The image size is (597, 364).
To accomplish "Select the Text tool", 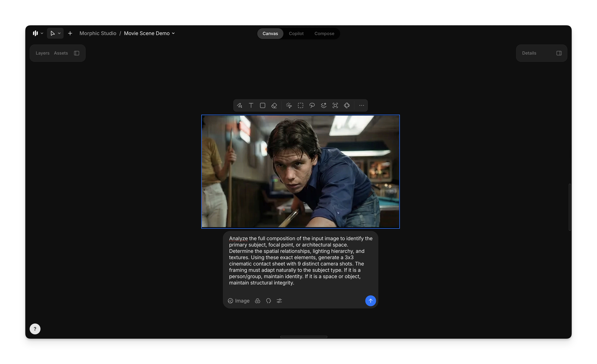I will (x=251, y=105).
